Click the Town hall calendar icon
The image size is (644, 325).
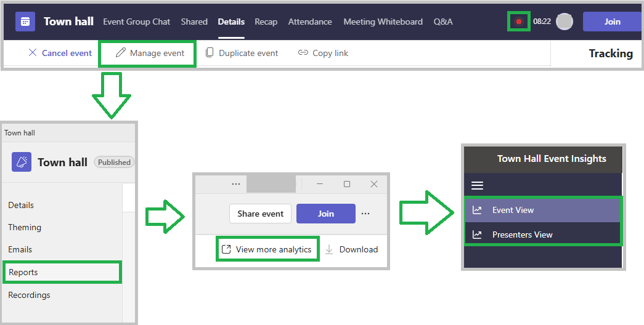point(25,22)
